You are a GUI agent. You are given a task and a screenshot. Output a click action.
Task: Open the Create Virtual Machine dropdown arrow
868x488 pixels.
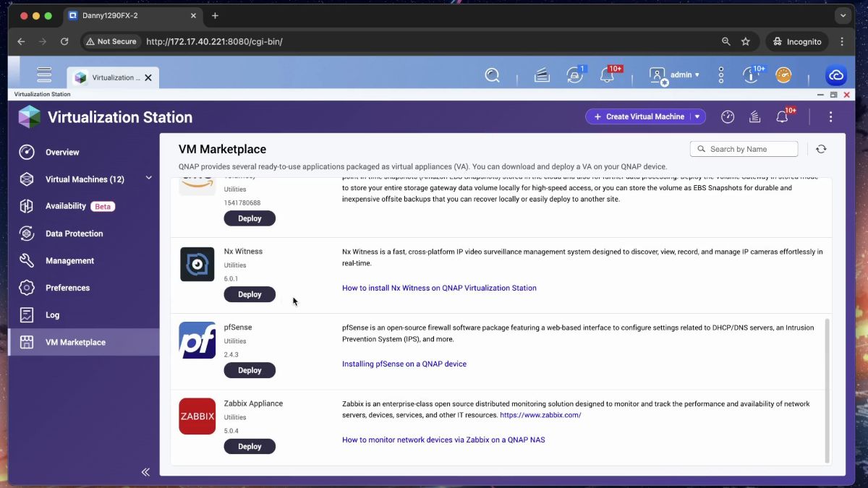pos(697,117)
